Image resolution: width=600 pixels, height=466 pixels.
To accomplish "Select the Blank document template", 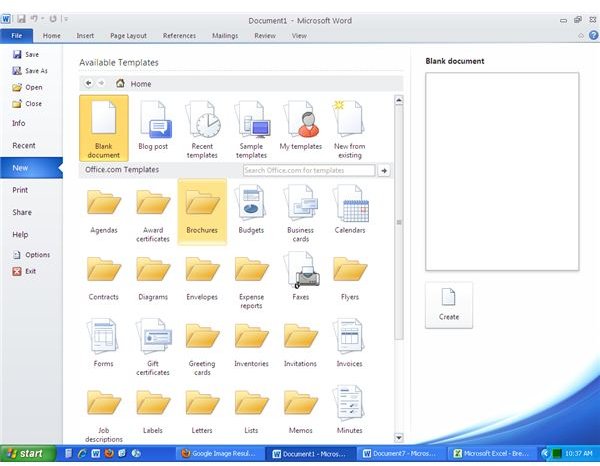I will tap(104, 128).
